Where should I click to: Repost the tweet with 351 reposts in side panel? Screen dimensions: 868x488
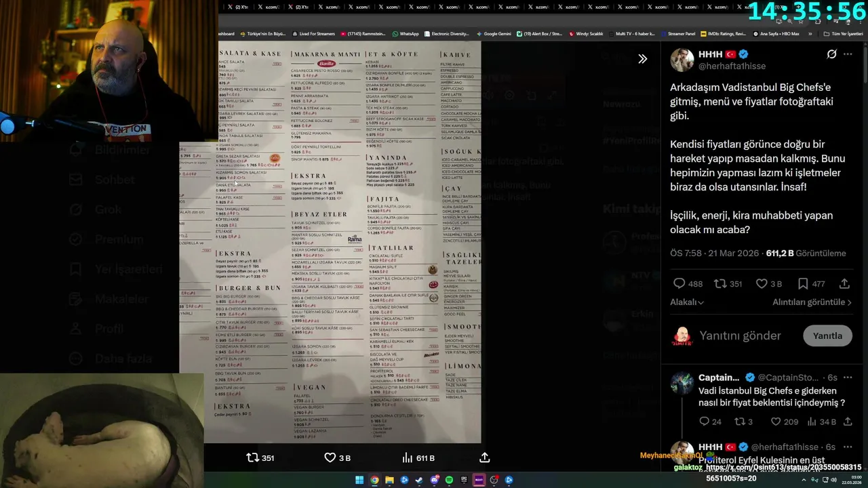point(720,284)
